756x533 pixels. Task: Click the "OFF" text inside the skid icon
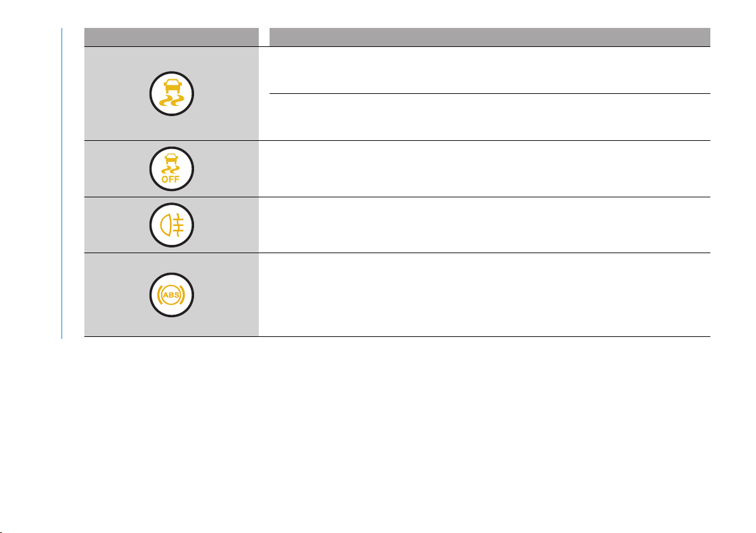171,179
